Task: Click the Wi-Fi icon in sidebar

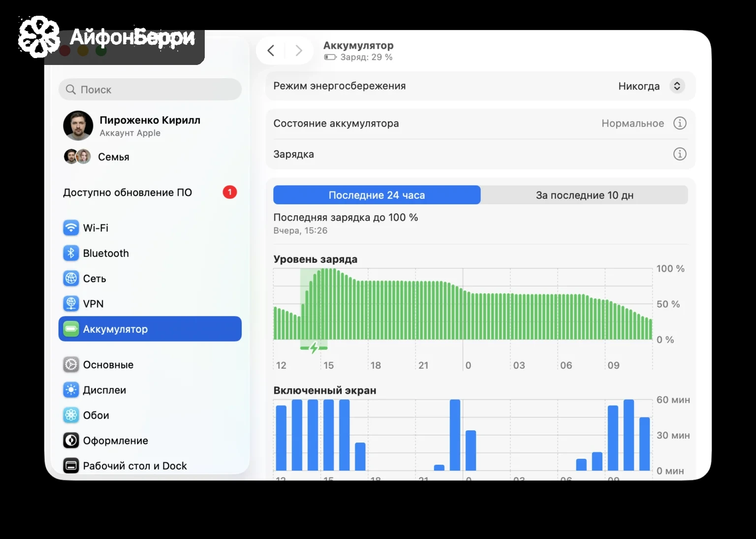Action: 71,228
